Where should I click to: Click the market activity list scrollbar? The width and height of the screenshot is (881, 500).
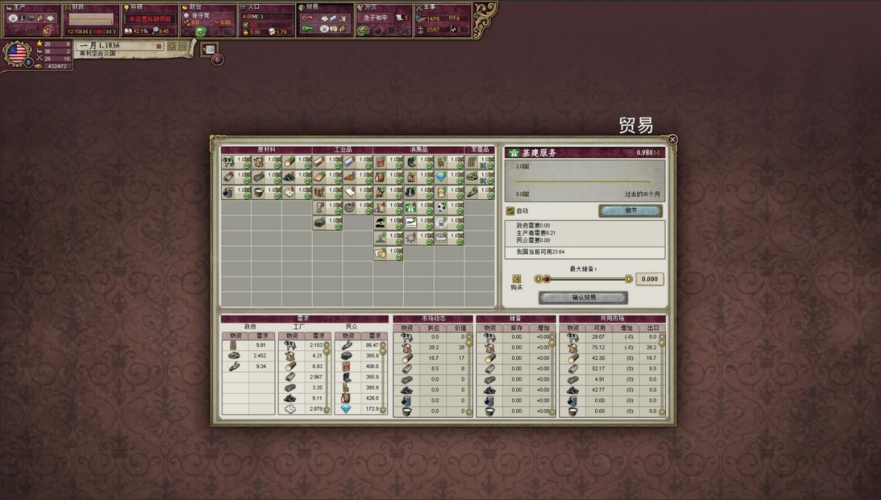pyautogui.click(x=469, y=374)
